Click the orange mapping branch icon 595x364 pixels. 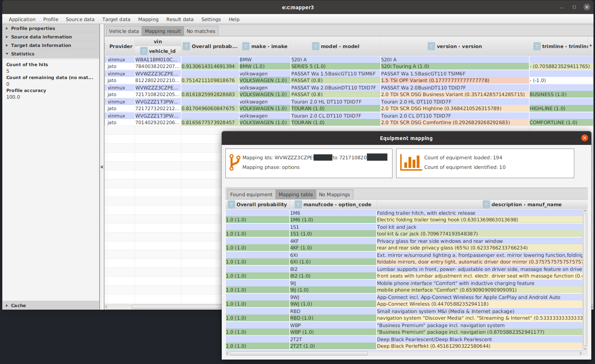click(234, 163)
